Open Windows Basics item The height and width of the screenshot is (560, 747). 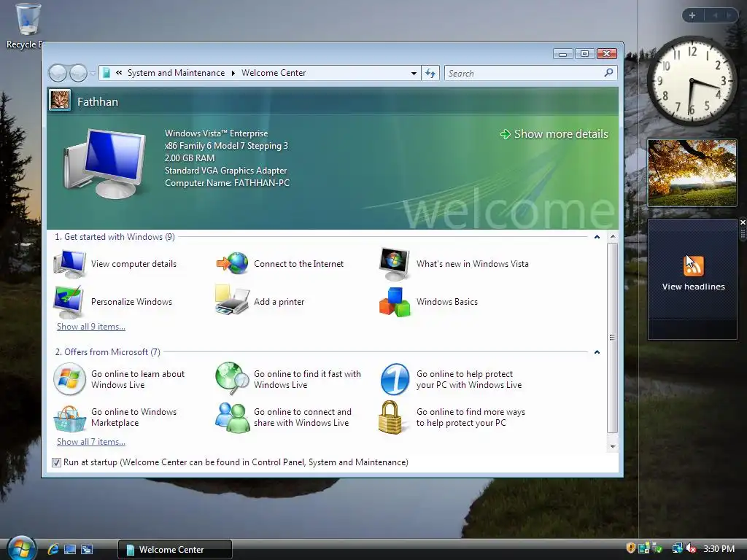point(428,302)
